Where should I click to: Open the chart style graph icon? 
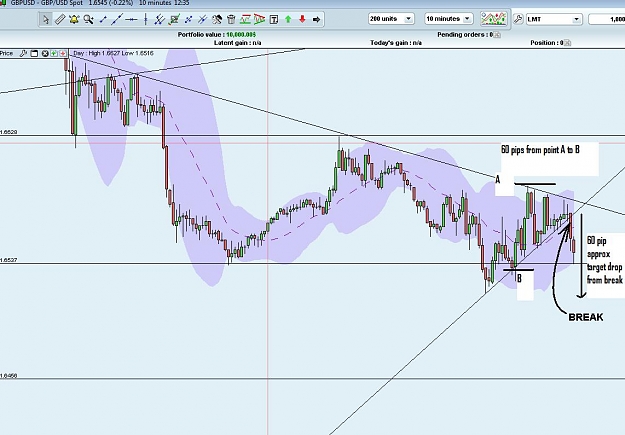493,19
